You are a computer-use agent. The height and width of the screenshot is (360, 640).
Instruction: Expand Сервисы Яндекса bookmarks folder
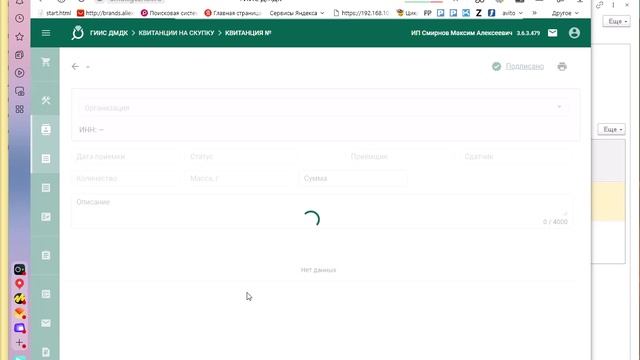tap(297, 13)
